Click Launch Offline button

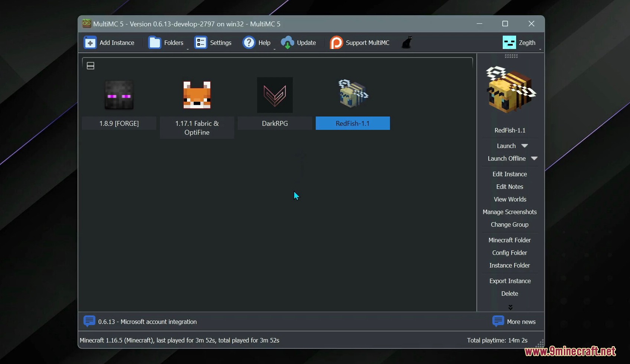coord(506,158)
